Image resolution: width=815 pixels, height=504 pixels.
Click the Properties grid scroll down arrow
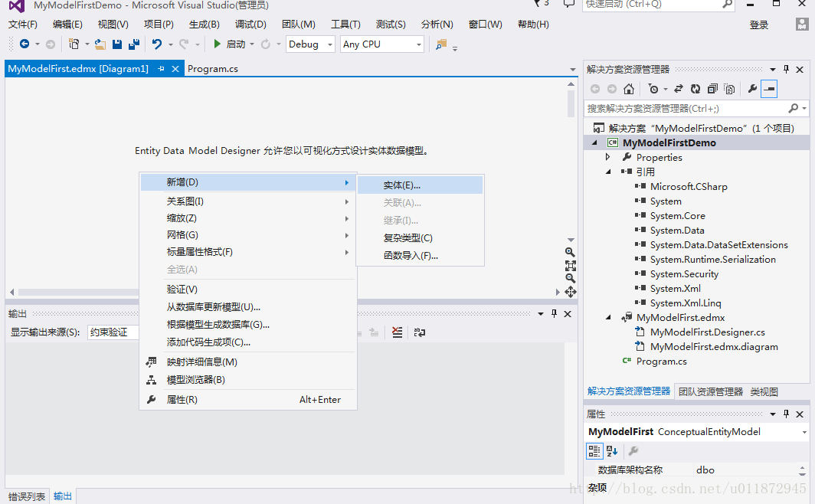click(802, 474)
